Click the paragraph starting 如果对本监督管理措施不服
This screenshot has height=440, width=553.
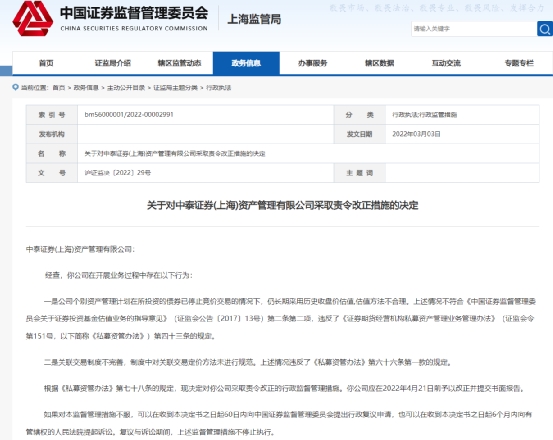tap(279, 423)
